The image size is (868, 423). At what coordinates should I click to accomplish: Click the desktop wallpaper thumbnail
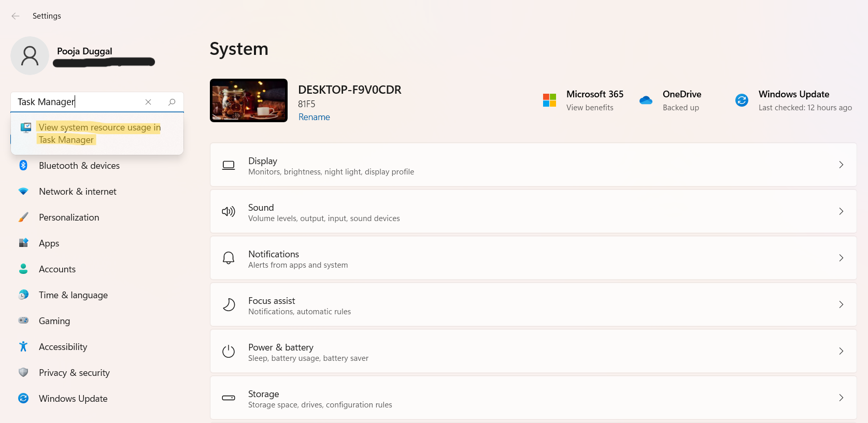(x=249, y=100)
